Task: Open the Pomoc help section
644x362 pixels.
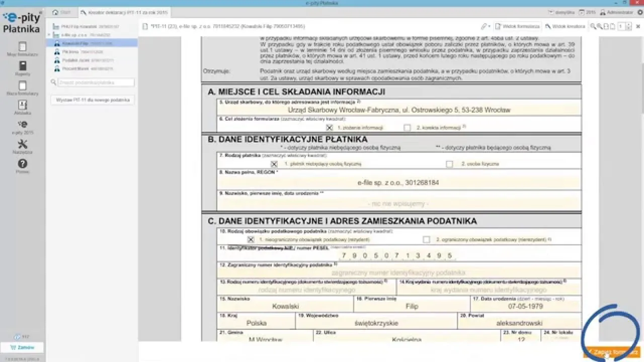Action: tap(23, 167)
